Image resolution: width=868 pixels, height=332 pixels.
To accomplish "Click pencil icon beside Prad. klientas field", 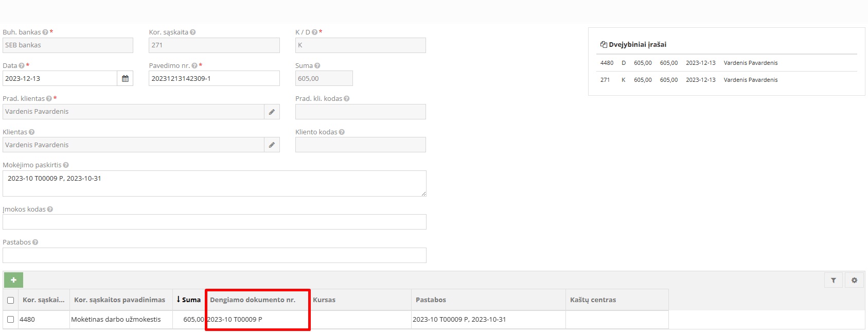I will (272, 112).
